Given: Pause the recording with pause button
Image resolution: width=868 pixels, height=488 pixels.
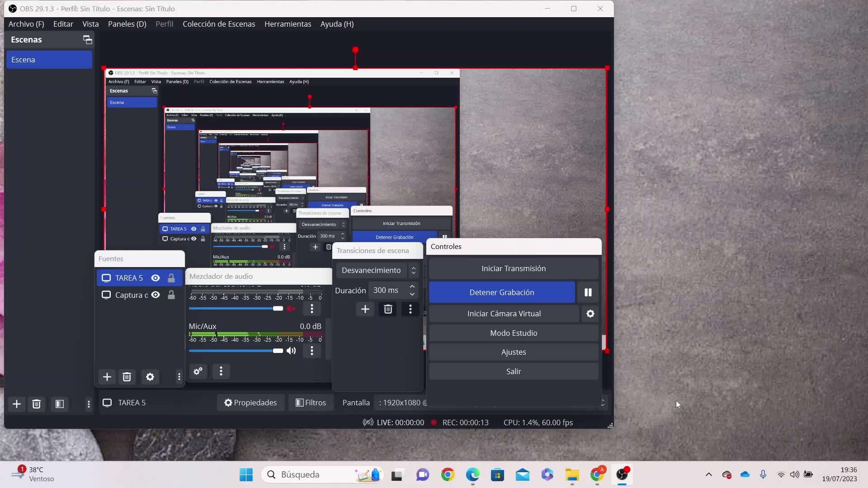Looking at the screenshot, I should (x=588, y=292).
